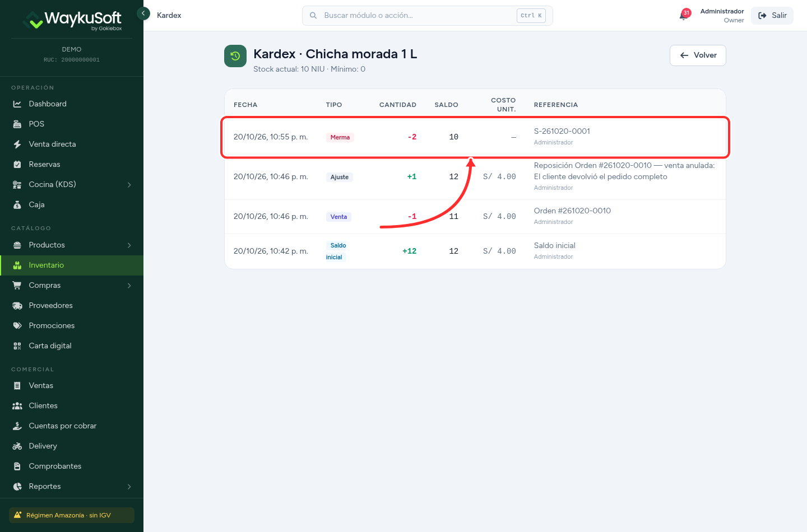Click the Venta type badge
This screenshot has height=532, width=807.
click(x=338, y=217)
